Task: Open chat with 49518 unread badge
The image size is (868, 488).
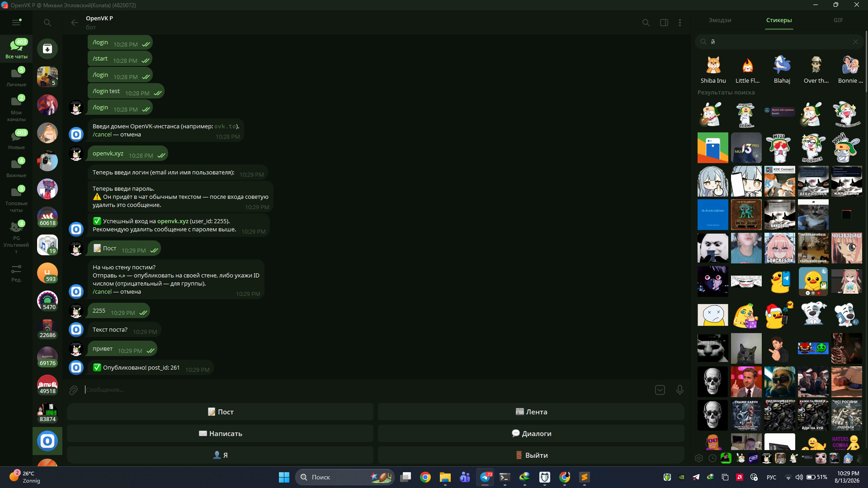Action: coord(47,385)
